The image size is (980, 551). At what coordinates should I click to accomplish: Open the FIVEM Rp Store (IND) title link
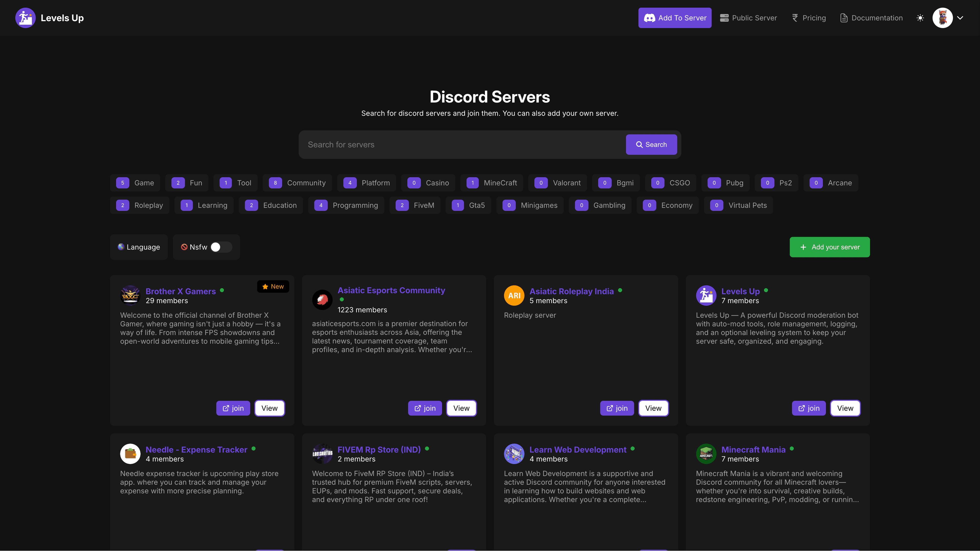coord(379,449)
